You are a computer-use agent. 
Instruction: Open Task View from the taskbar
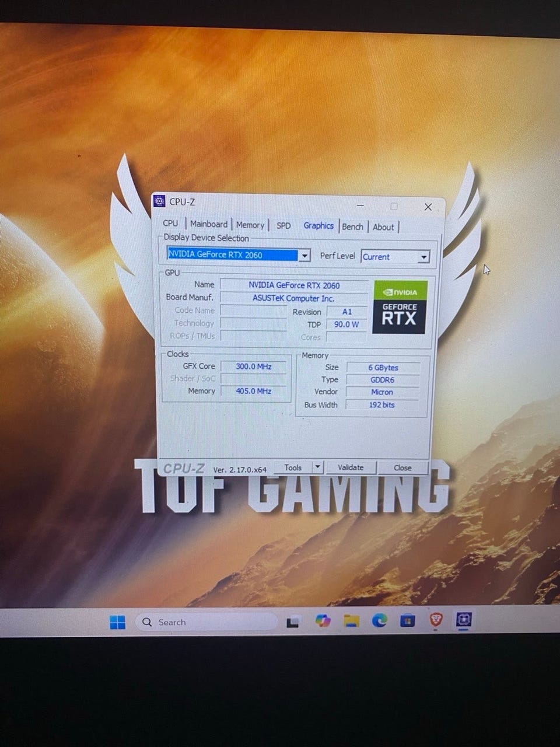(x=292, y=622)
